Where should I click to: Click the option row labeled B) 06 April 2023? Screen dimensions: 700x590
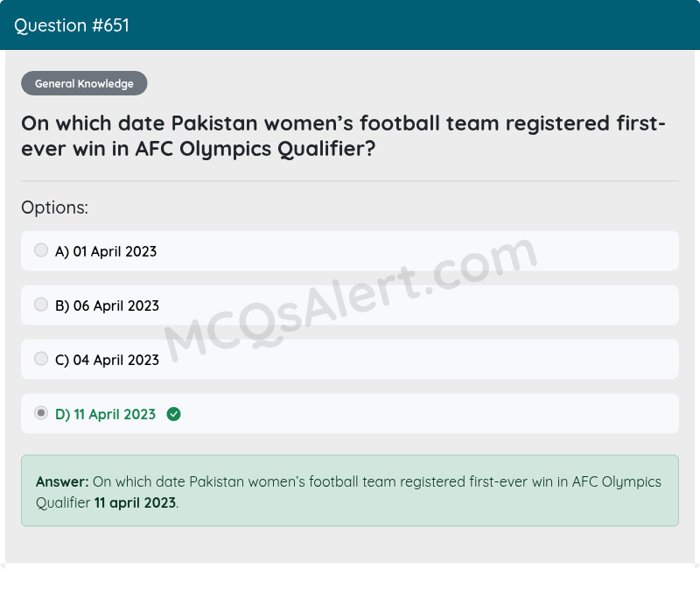(x=350, y=305)
